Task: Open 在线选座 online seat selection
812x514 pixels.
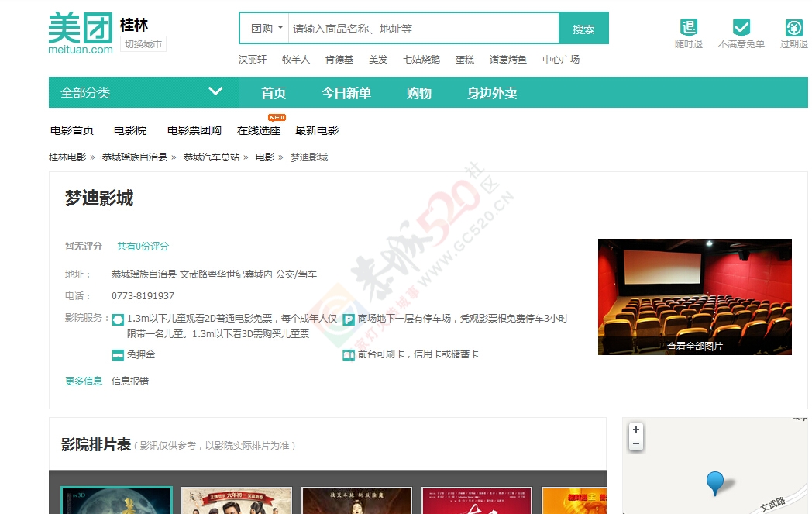Action: coord(259,130)
